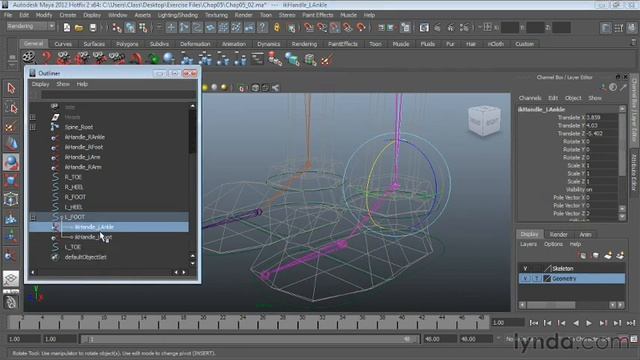Toggle auto keyframe button near lower right
Viewport: 640px width, 360px height.
[623, 339]
